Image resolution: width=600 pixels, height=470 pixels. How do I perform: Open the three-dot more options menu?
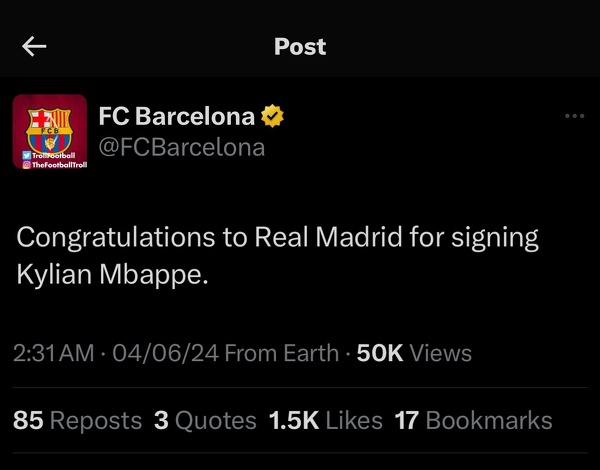click(x=574, y=116)
